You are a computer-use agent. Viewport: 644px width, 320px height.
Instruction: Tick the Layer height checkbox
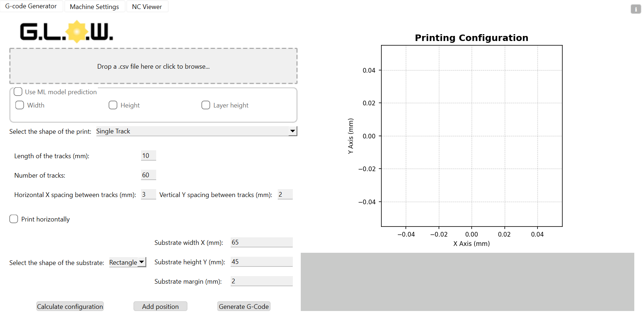click(206, 105)
